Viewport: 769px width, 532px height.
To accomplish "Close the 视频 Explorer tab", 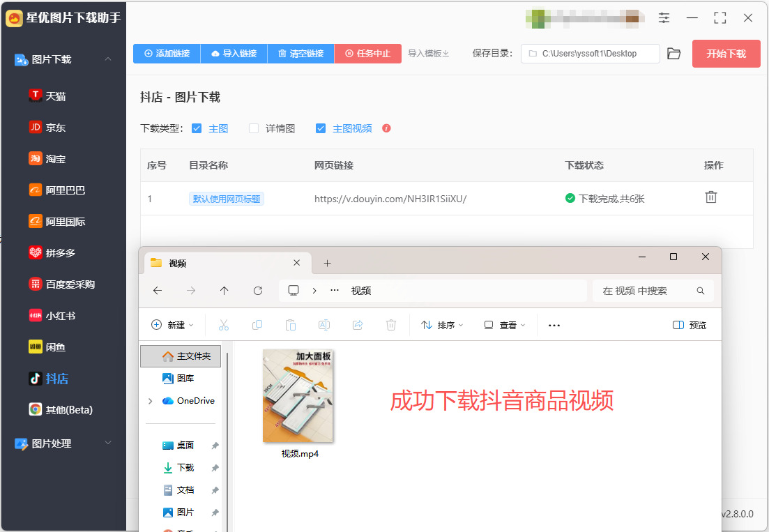I will click(297, 263).
